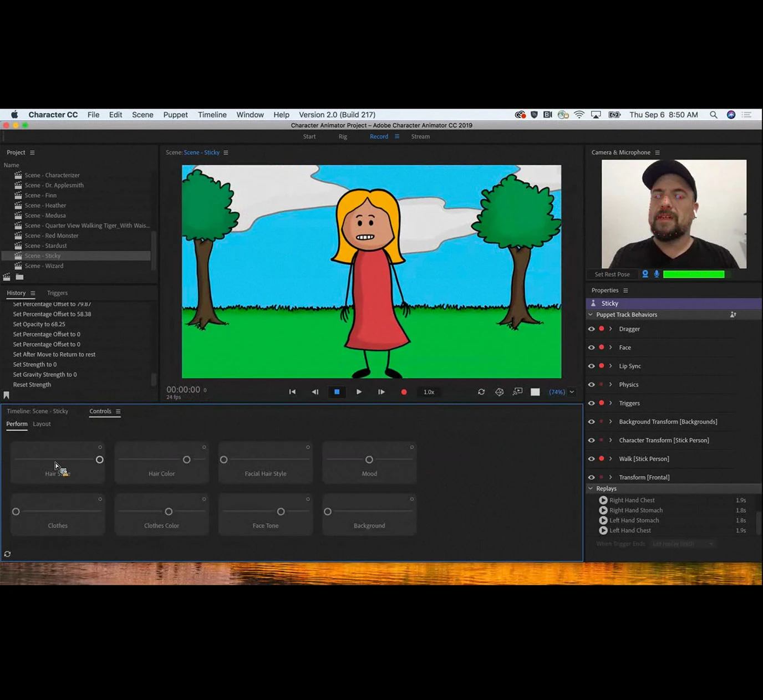Screen dimensions: 763x700
Task: Open the Puppet menu
Action: [176, 115]
